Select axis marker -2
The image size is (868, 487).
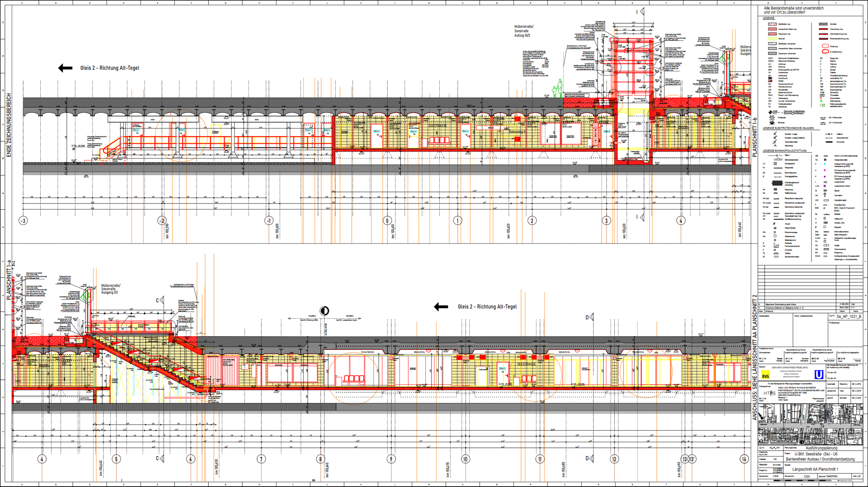[162, 221]
